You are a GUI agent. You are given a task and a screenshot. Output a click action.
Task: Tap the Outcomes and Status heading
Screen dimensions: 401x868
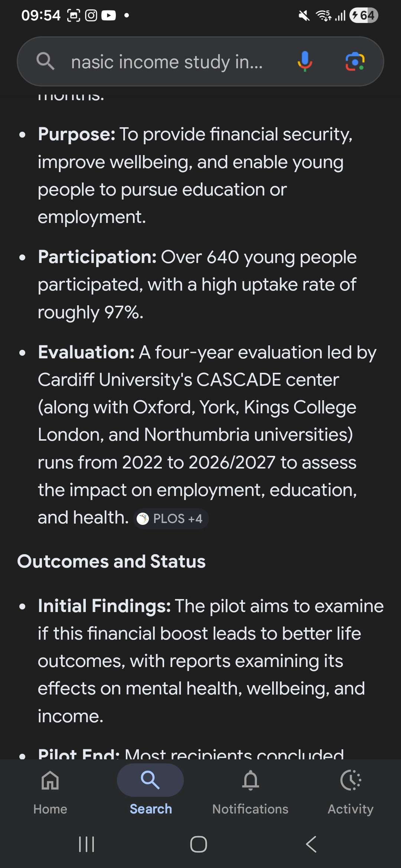click(111, 561)
